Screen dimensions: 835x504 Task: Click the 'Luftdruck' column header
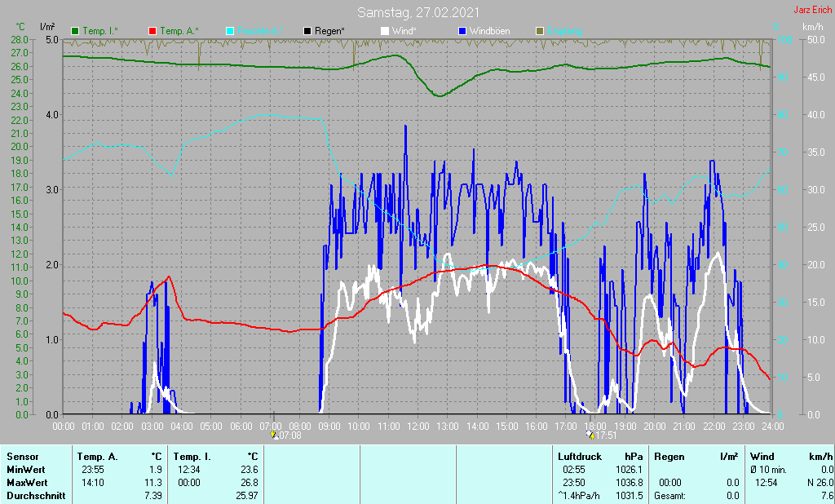(x=580, y=457)
